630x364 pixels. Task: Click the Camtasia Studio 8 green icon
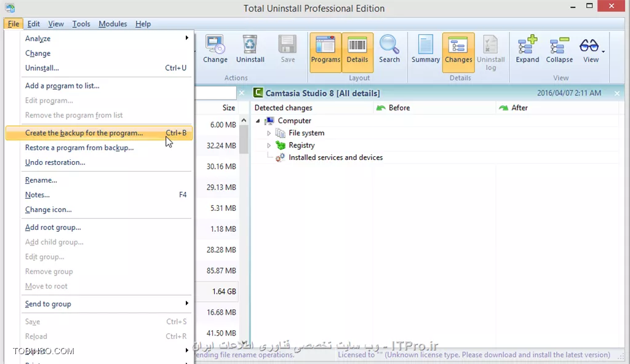(258, 93)
